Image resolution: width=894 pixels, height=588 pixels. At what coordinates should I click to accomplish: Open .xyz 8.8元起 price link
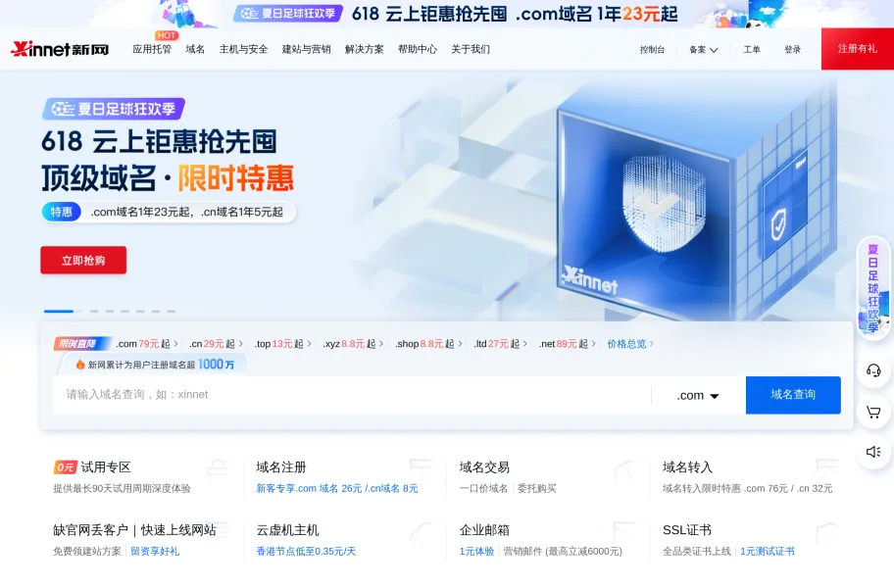353,344
